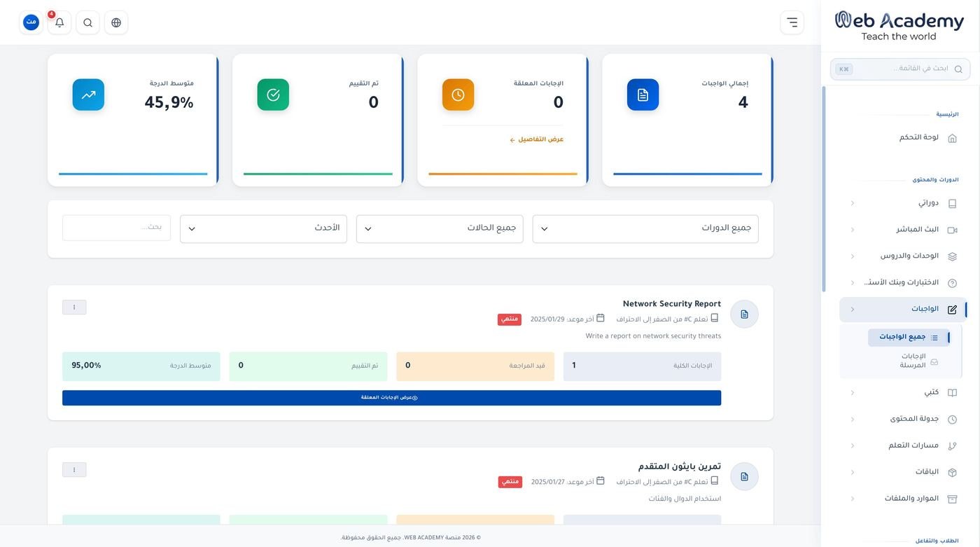Click the search magnifier icon in header
This screenshot has width=980, height=547.
(87, 22)
